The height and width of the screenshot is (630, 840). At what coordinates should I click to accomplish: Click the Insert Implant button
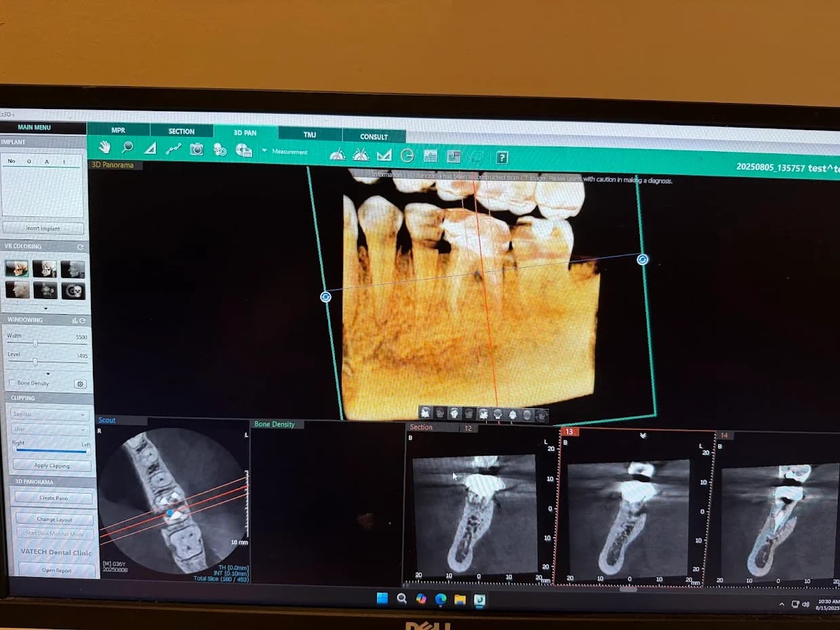tap(43, 228)
